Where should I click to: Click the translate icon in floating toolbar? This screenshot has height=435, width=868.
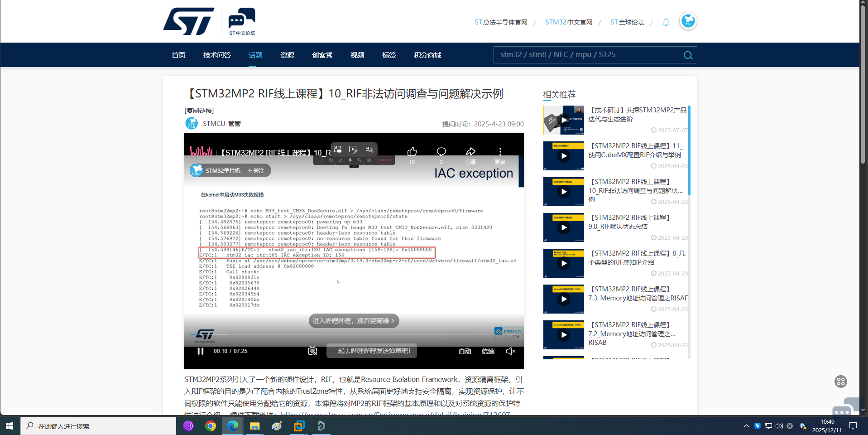click(x=369, y=150)
